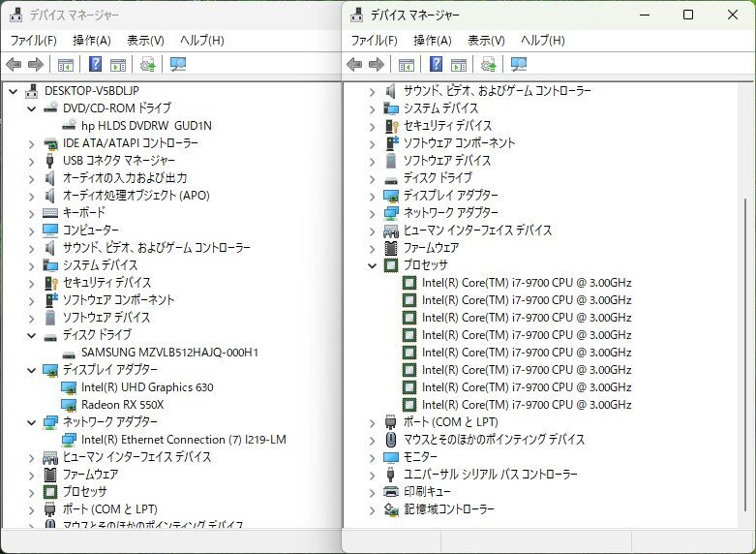Collapse ネットワーク アダプター node in left window

[x=31, y=422]
